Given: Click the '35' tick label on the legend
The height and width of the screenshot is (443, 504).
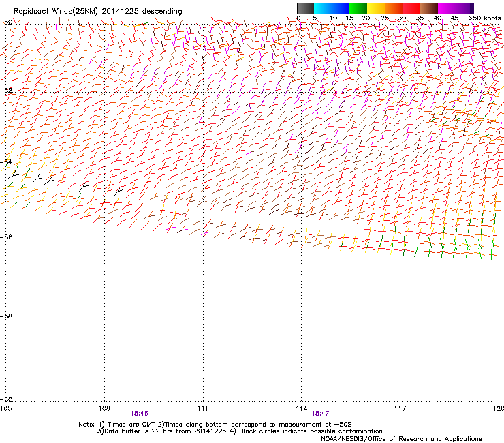Looking at the screenshot, I should point(420,18).
